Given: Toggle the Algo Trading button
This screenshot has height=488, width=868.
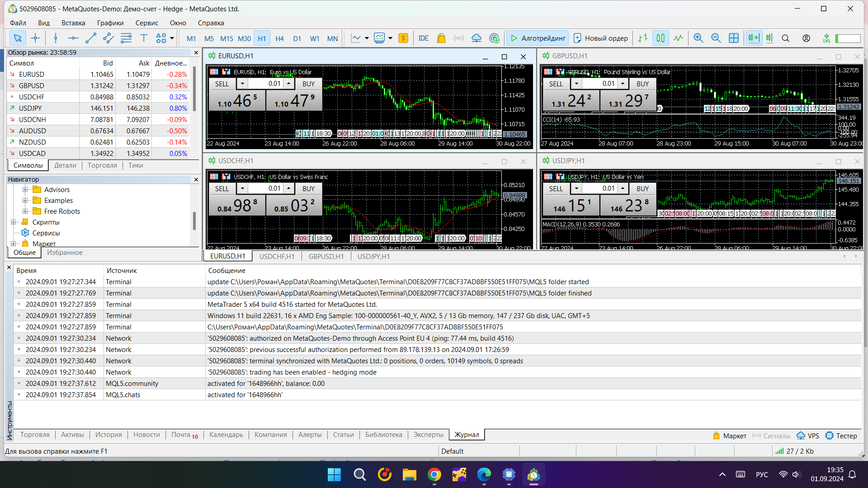Looking at the screenshot, I should click(x=538, y=38).
